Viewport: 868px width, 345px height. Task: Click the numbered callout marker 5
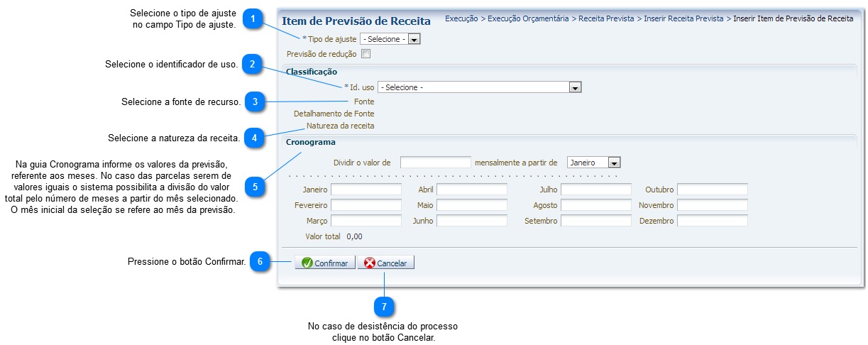coord(255,187)
